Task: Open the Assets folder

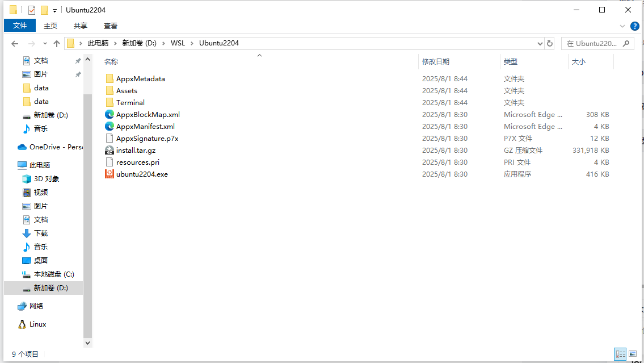Action: [x=126, y=90]
